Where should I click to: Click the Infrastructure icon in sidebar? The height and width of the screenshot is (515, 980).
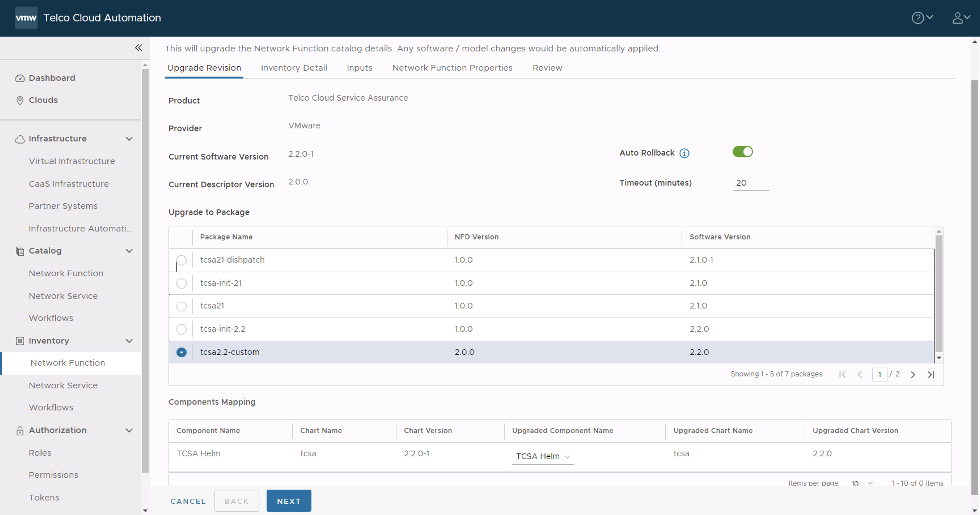point(20,138)
